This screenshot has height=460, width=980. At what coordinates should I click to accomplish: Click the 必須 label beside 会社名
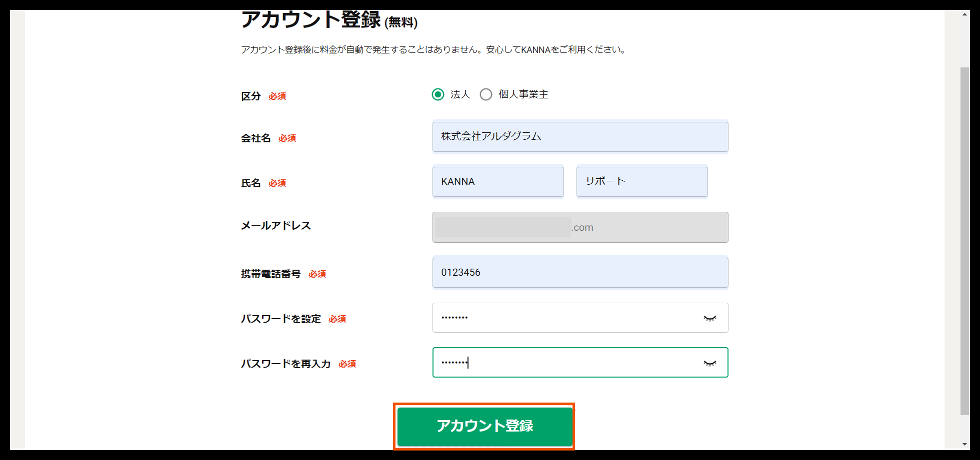pos(287,138)
